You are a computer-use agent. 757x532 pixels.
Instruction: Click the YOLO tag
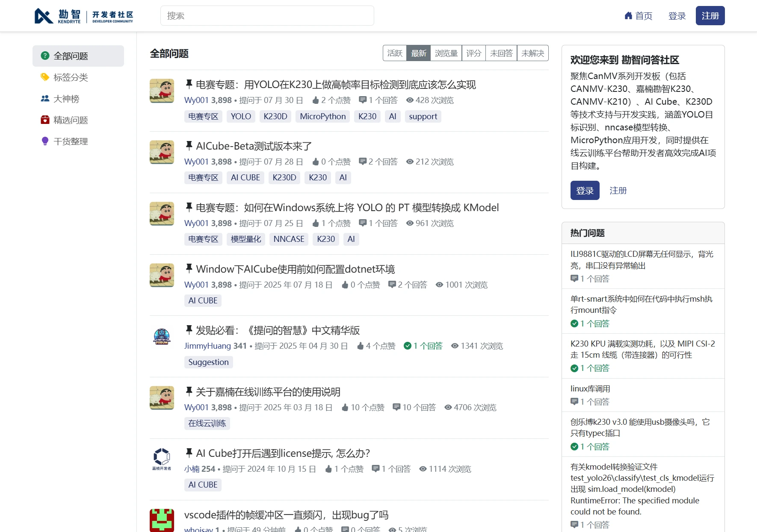241,116
